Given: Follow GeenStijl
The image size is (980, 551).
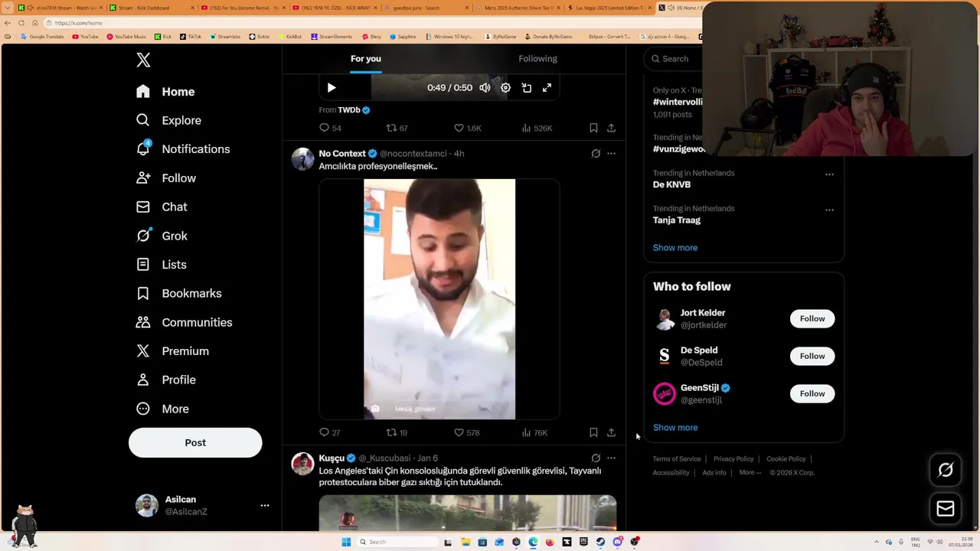Looking at the screenshot, I should pyautogui.click(x=812, y=393).
